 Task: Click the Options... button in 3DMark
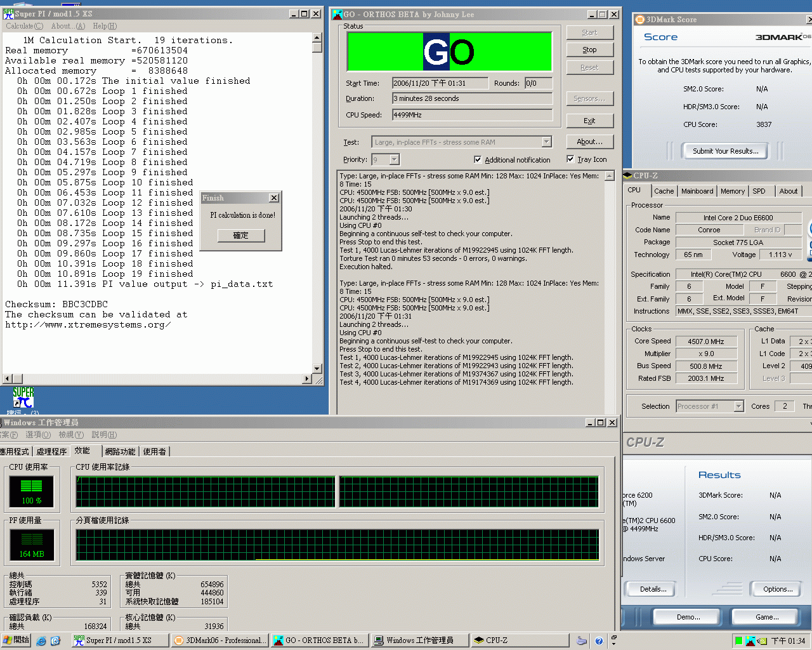tap(778, 589)
